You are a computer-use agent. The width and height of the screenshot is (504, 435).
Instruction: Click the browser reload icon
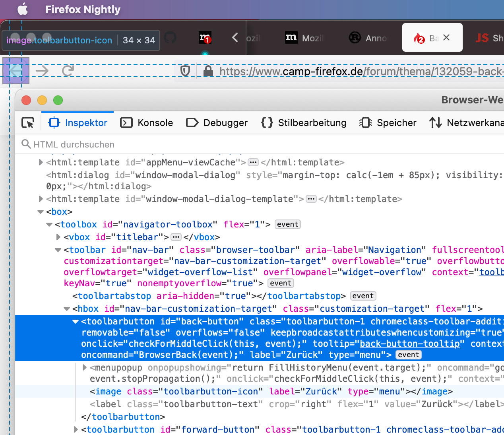(68, 71)
